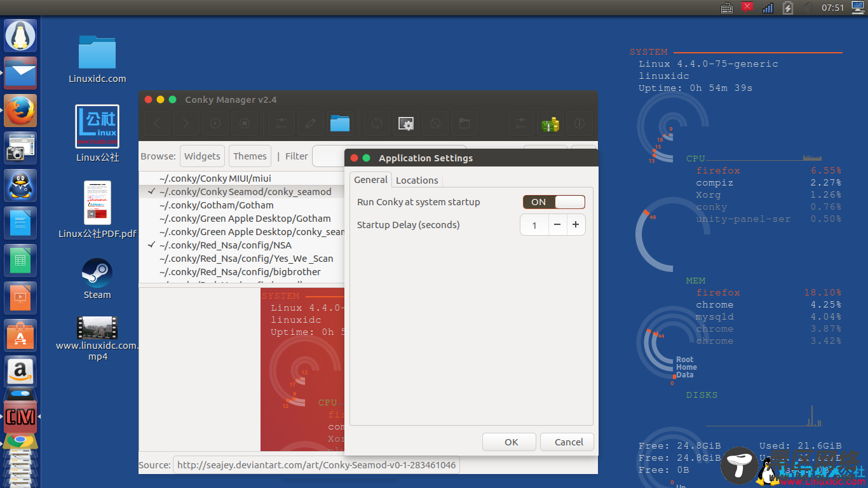Open QQ penguin app in the launcher

(21, 186)
